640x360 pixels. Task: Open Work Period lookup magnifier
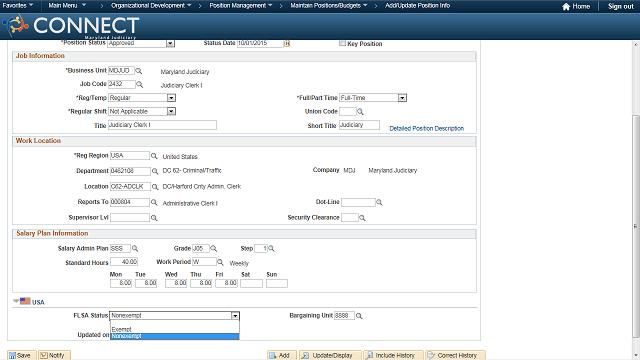point(220,262)
